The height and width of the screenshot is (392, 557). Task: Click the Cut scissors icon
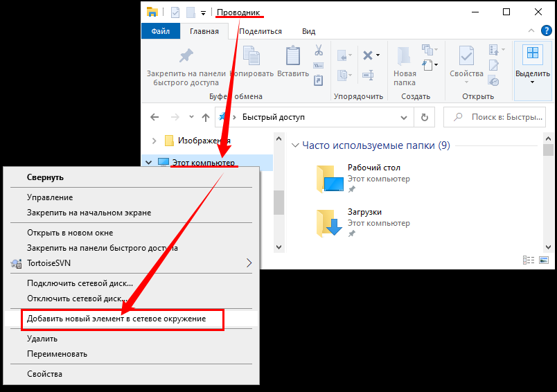pos(319,51)
